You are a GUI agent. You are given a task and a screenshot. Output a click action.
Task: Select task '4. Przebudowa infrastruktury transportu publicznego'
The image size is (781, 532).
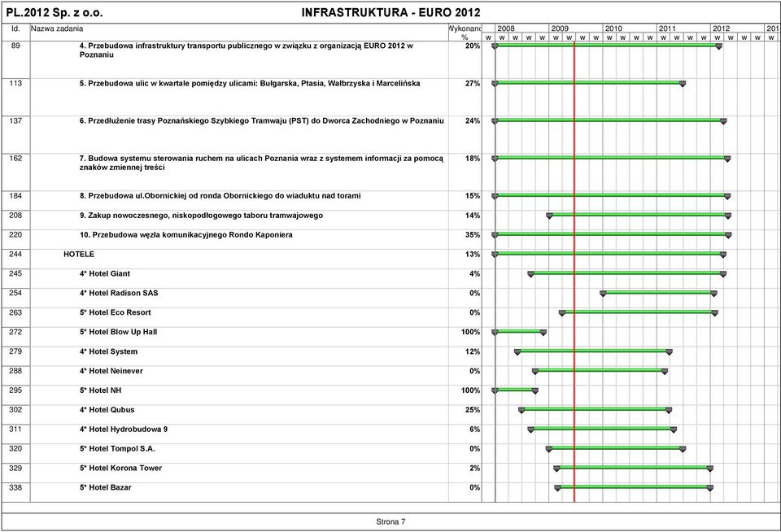[246, 50]
